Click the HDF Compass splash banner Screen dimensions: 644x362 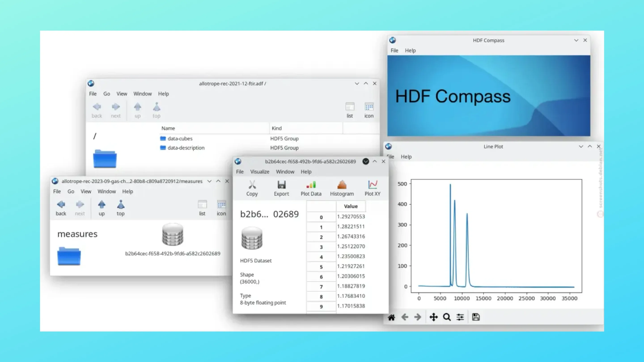tap(489, 96)
